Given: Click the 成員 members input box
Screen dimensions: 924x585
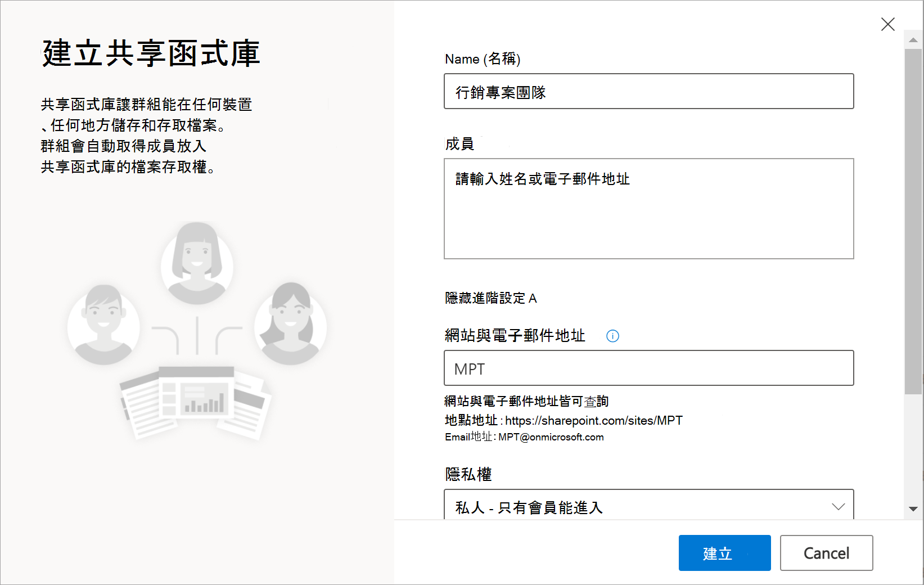Looking at the screenshot, I should click(x=648, y=209).
